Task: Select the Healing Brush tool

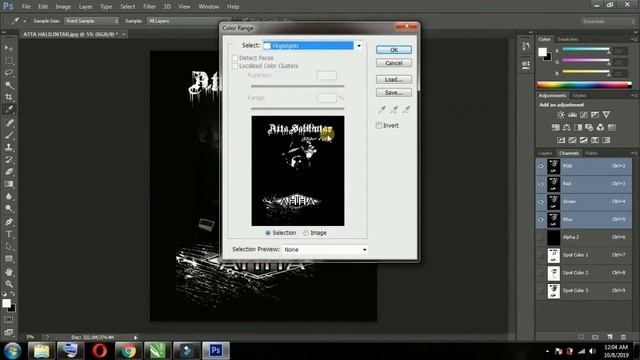Action: [x=9, y=122]
